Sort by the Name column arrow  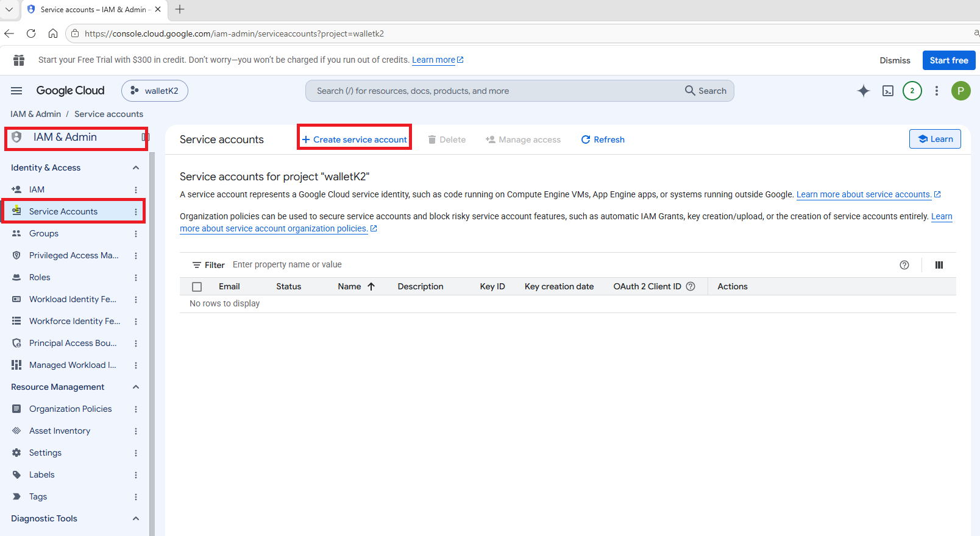371,286
